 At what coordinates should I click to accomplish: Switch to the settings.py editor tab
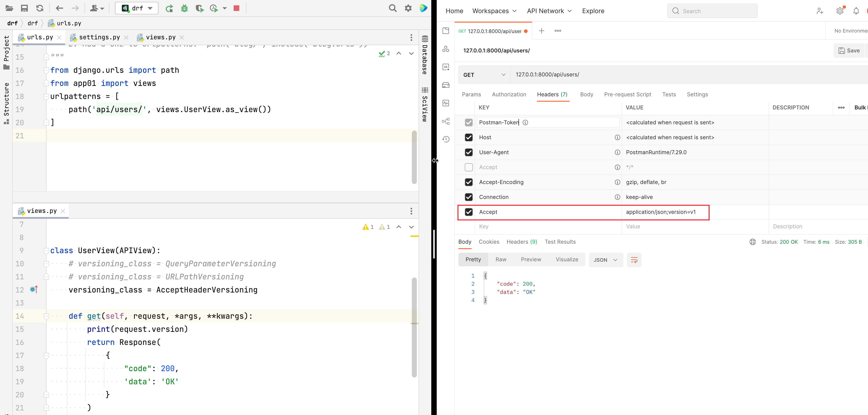coord(99,37)
